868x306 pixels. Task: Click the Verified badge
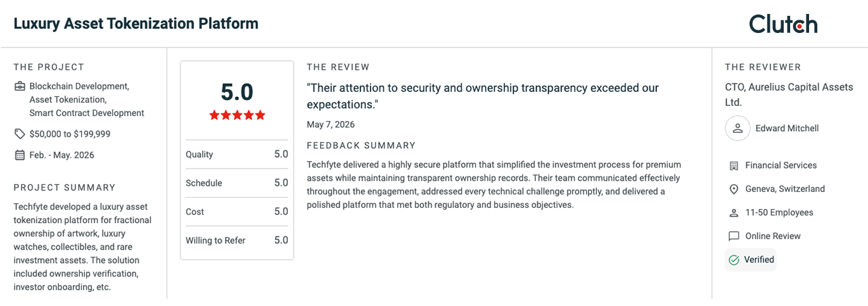[751, 260]
